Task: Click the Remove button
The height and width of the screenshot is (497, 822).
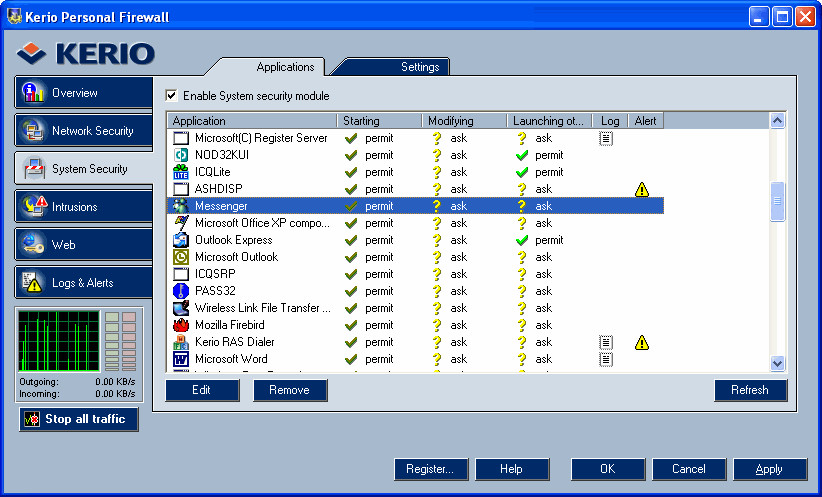Action: pyautogui.click(x=290, y=390)
